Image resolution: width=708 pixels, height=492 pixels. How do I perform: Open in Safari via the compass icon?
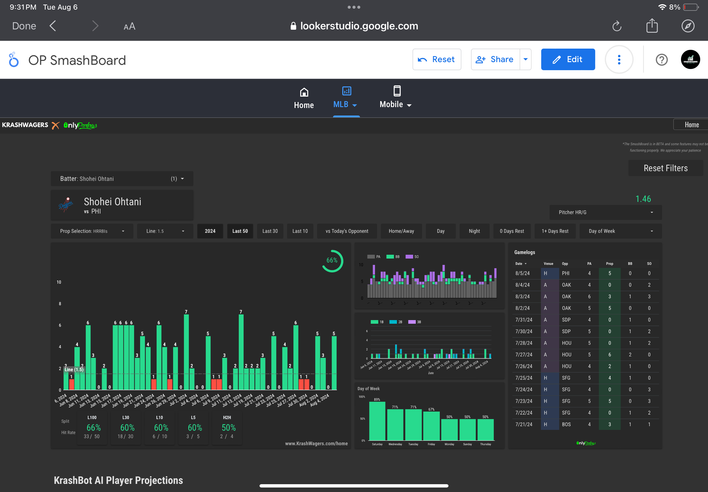pyautogui.click(x=688, y=26)
